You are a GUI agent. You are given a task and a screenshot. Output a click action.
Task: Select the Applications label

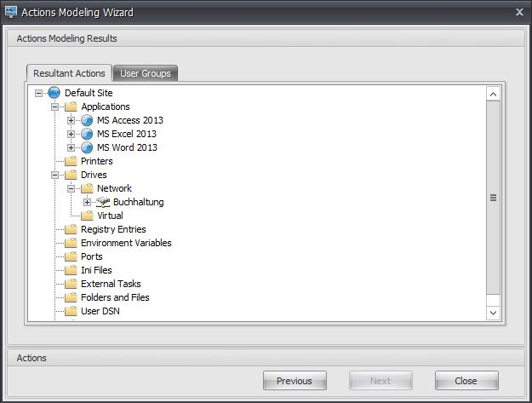coord(106,107)
